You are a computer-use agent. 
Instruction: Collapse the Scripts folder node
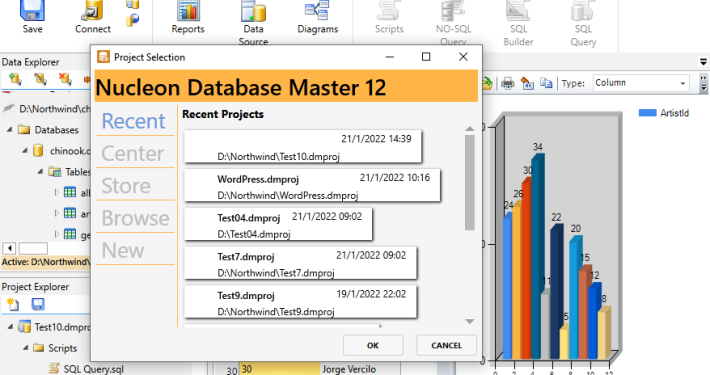(x=25, y=348)
